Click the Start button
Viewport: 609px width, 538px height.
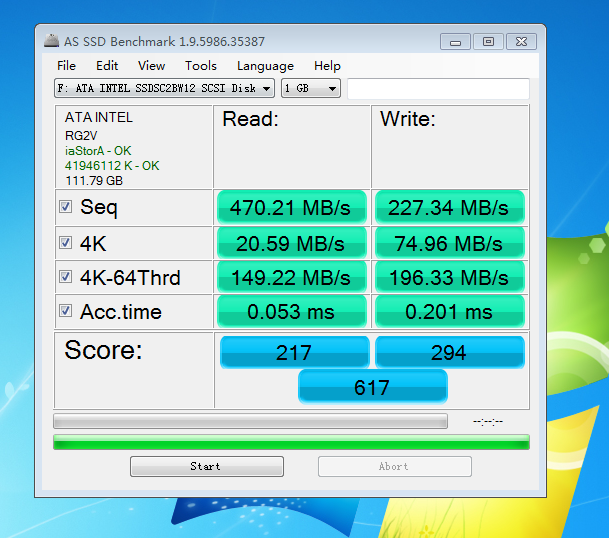(207, 466)
